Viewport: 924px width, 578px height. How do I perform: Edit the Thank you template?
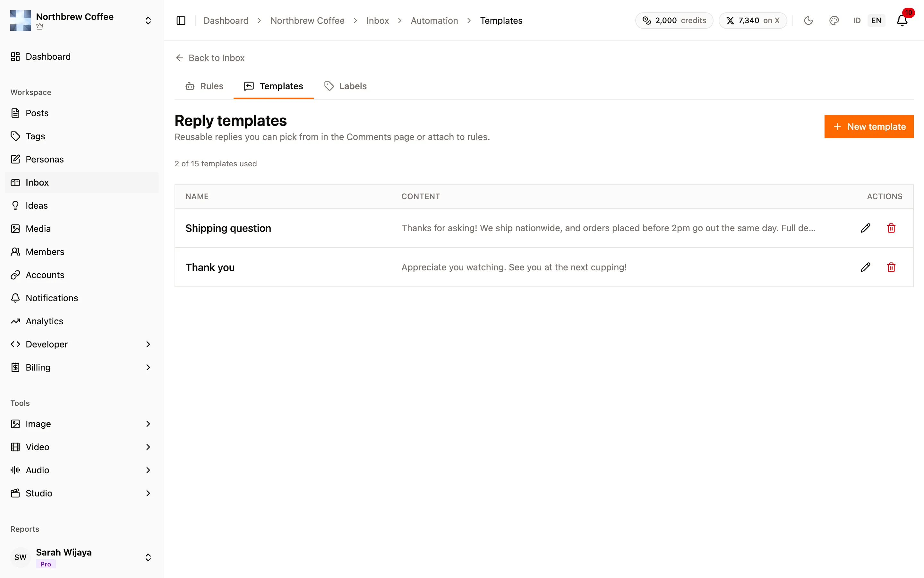click(x=865, y=267)
